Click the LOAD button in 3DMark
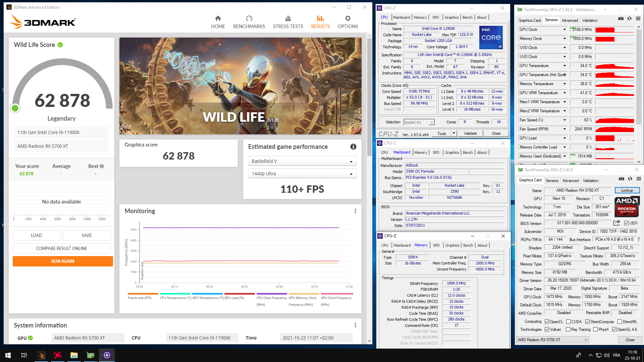 tap(36, 235)
